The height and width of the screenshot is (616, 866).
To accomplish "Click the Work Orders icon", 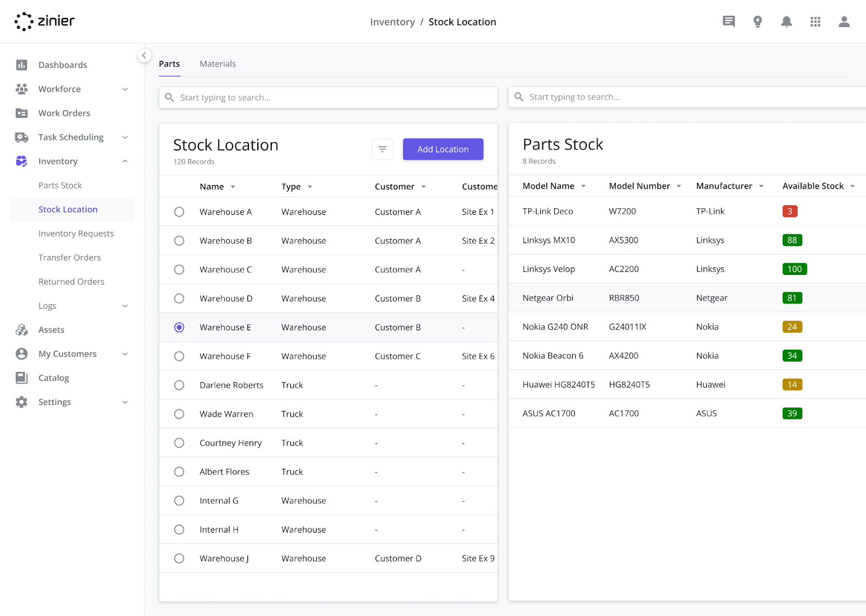I will (x=22, y=113).
